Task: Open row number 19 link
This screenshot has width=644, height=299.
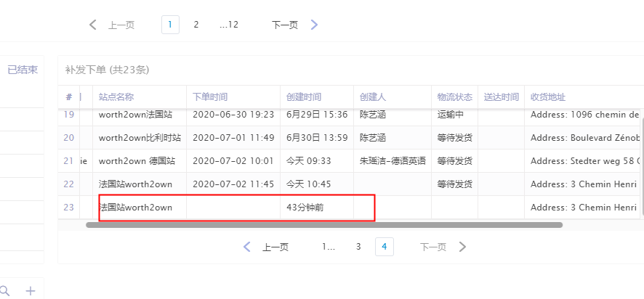Action: (69, 115)
